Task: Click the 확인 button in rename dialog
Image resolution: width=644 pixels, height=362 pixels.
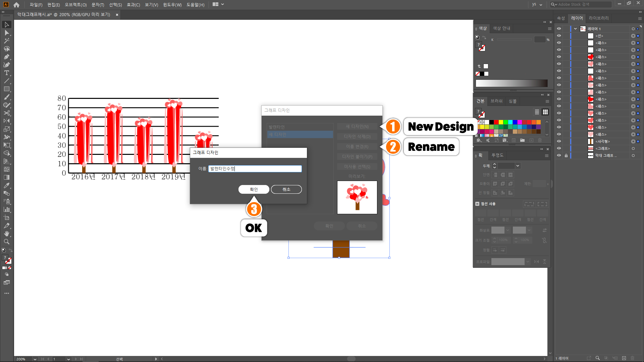Action: click(x=254, y=189)
